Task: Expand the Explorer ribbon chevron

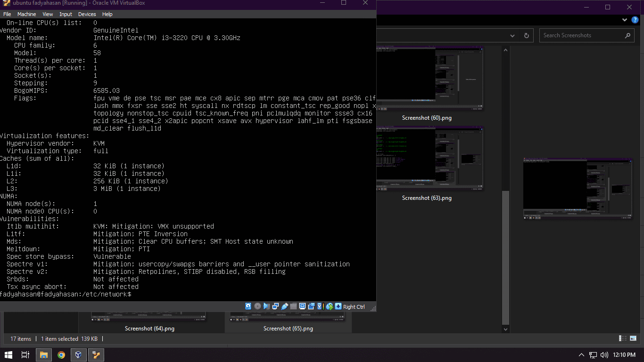Action: (x=624, y=20)
